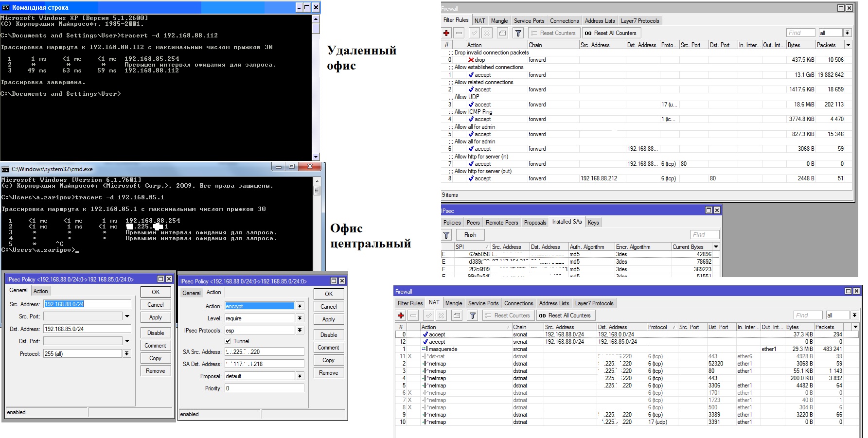Click SA Src. Address field
The height and width of the screenshot is (438, 868).
(265, 351)
